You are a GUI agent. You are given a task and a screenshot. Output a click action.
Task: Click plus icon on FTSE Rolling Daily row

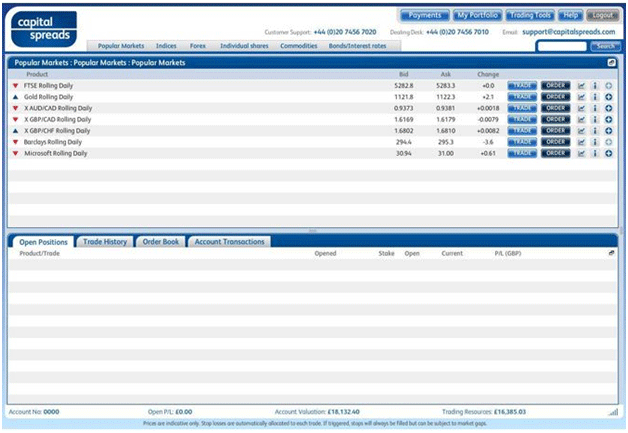(x=609, y=86)
